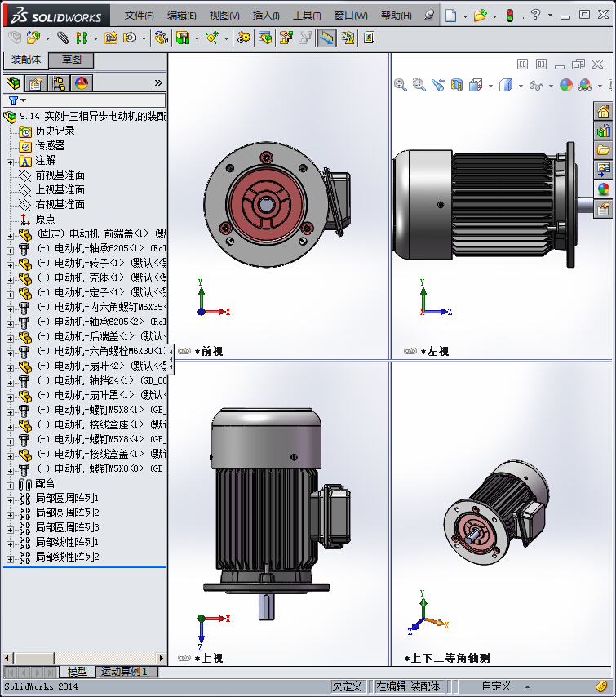Screen dimensions: 616x697
Task: Expand 局部线性阵列2 pattern node
Action: tap(10, 559)
